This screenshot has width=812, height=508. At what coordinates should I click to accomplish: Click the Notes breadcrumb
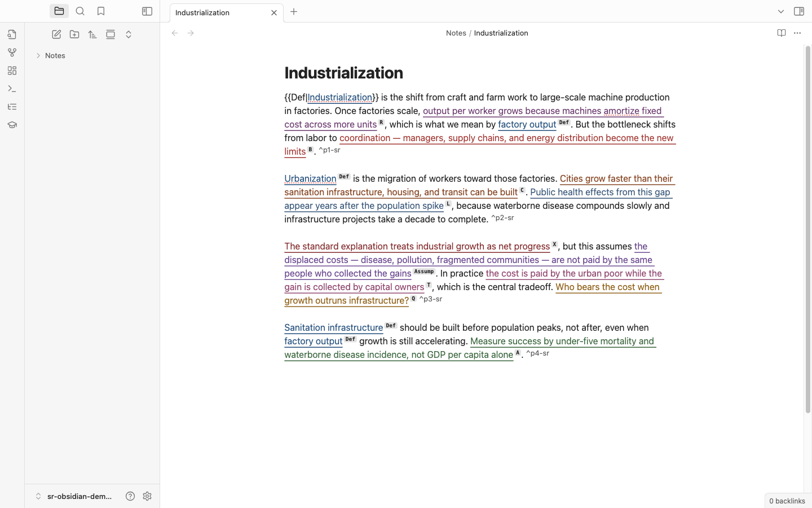point(456,33)
